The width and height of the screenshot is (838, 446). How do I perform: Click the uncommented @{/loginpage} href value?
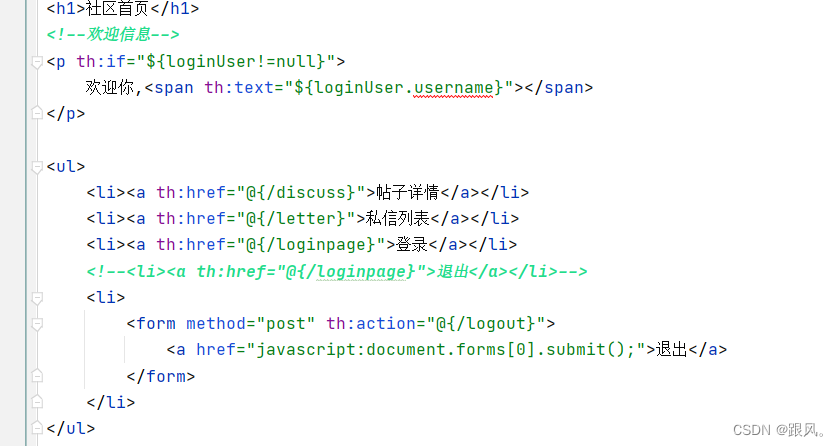tap(311, 245)
